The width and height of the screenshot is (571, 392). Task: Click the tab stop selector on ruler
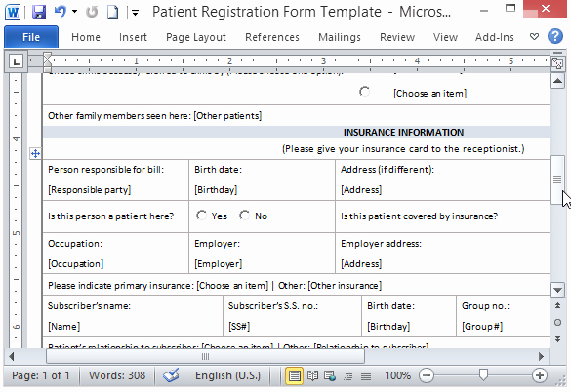click(x=16, y=61)
